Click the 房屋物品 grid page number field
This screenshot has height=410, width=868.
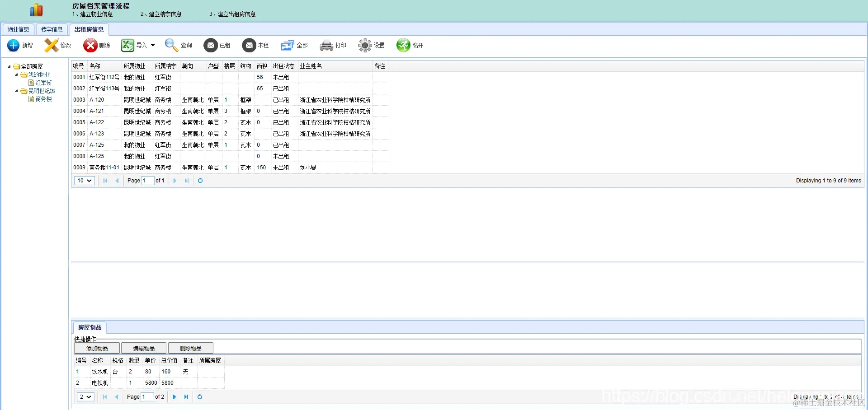click(x=147, y=397)
